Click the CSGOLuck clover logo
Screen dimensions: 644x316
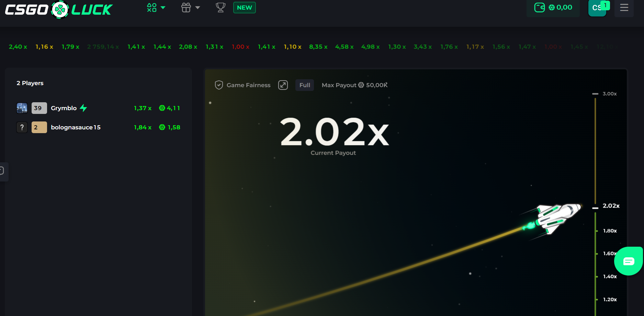pos(60,10)
